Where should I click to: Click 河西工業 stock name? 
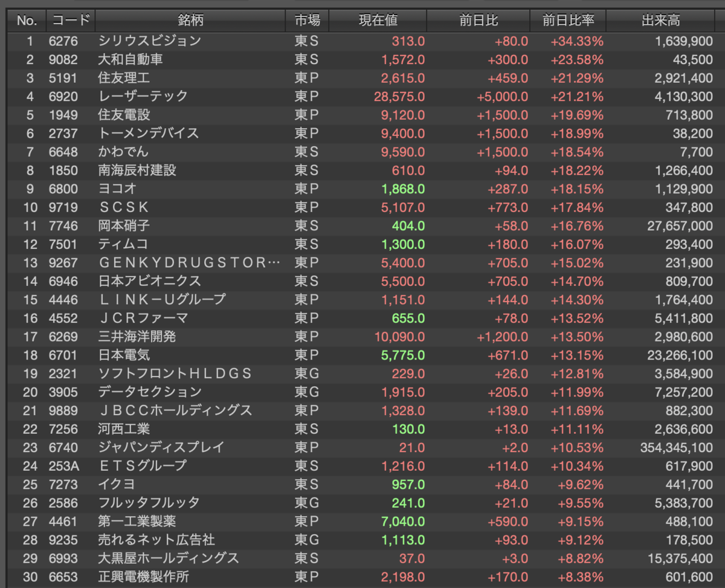click(124, 428)
